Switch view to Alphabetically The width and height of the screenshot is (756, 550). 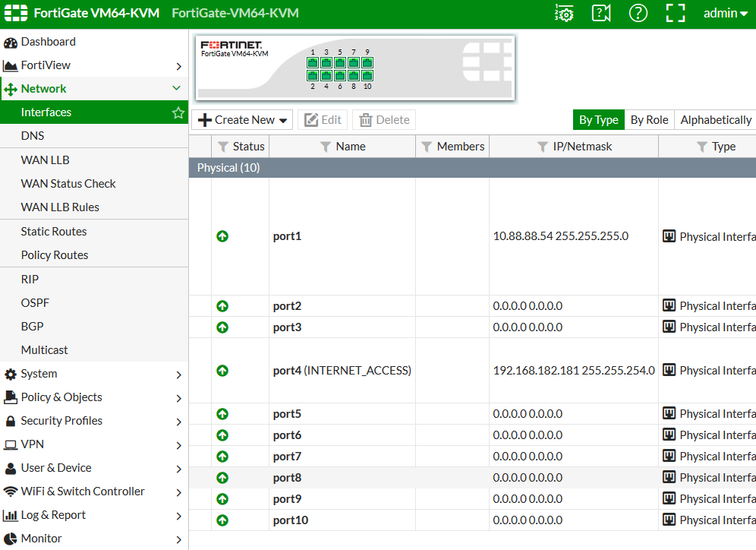(x=715, y=120)
